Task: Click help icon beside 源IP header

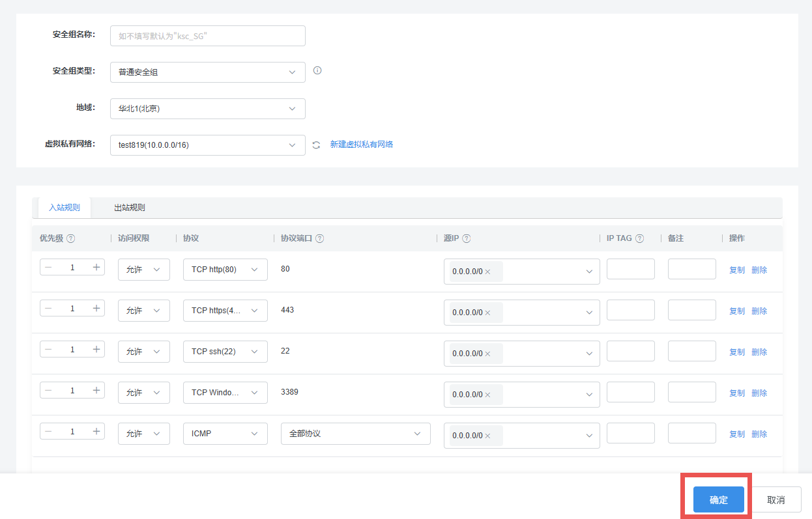Action: [467, 239]
